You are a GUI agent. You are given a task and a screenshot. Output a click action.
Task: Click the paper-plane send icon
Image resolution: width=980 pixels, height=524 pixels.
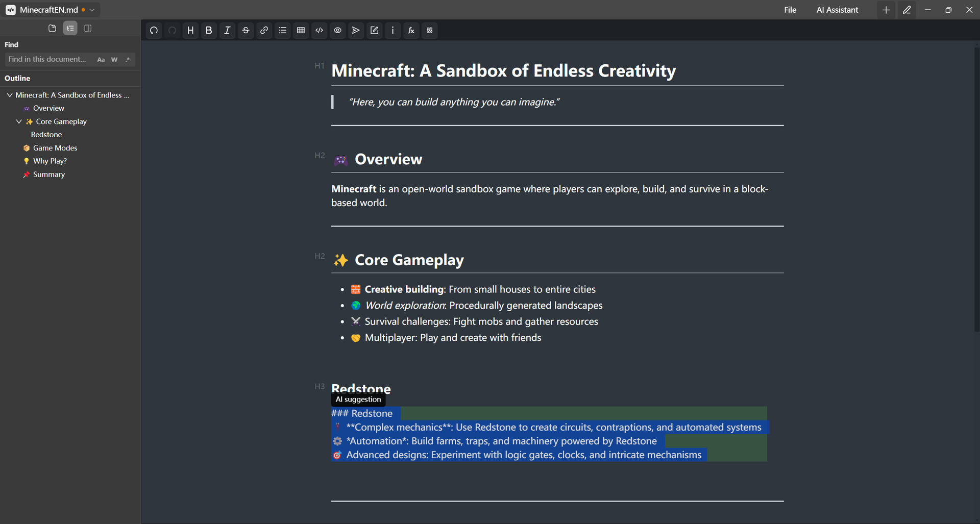356,30
